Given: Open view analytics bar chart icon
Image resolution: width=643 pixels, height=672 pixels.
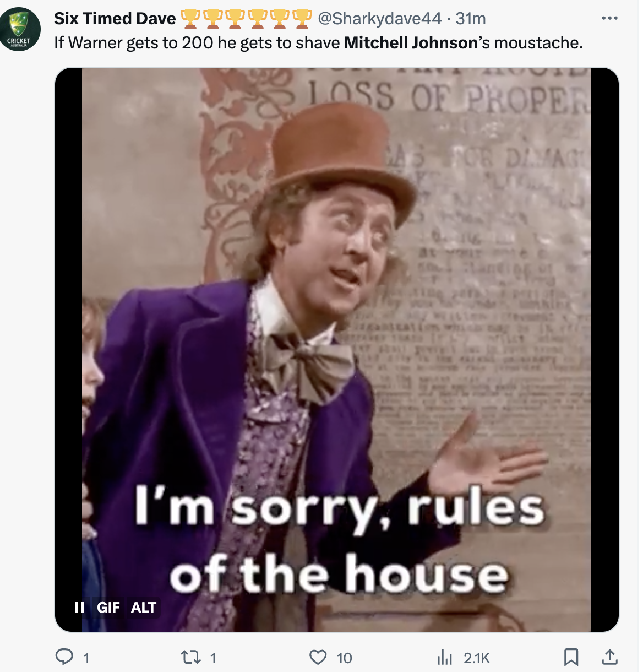Looking at the screenshot, I should click(x=444, y=657).
